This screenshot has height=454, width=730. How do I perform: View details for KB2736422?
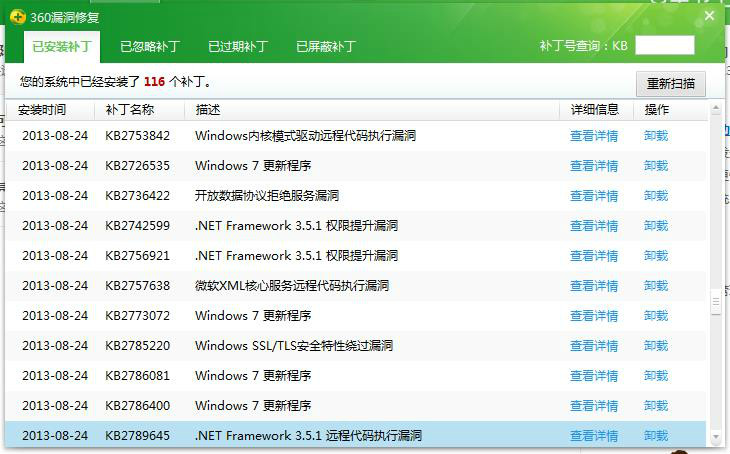tap(594, 196)
